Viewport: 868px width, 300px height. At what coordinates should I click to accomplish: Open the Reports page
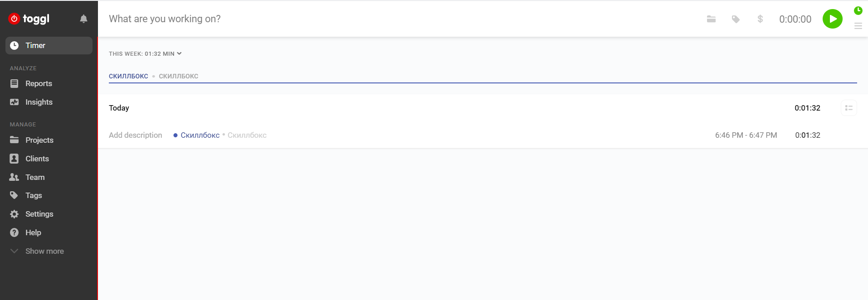[x=39, y=83]
